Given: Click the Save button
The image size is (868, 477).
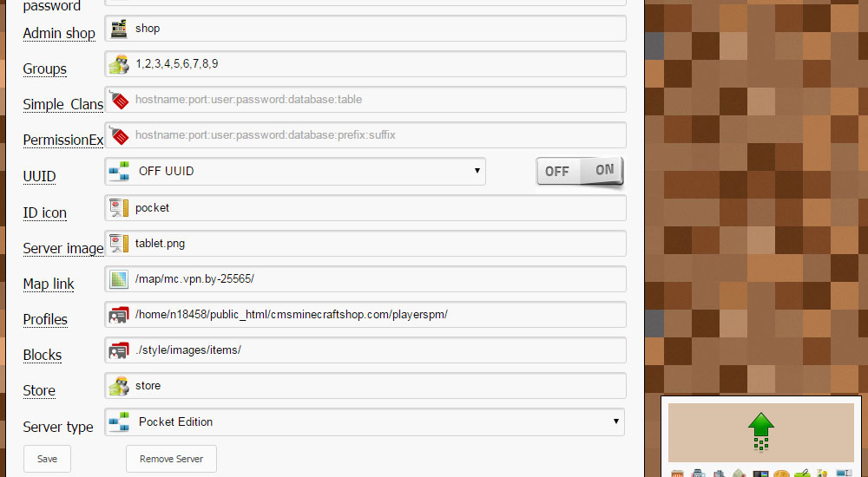Looking at the screenshot, I should [48, 459].
